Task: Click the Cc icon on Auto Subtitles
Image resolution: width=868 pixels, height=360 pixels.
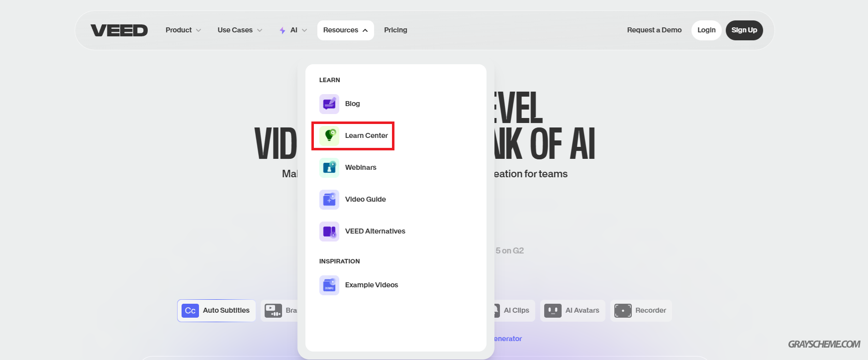Action: point(190,311)
